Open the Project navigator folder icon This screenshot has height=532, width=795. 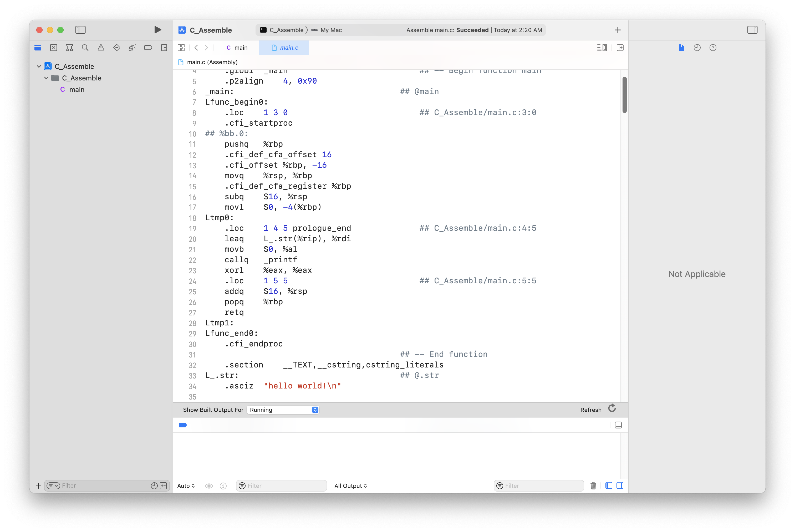click(38, 48)
